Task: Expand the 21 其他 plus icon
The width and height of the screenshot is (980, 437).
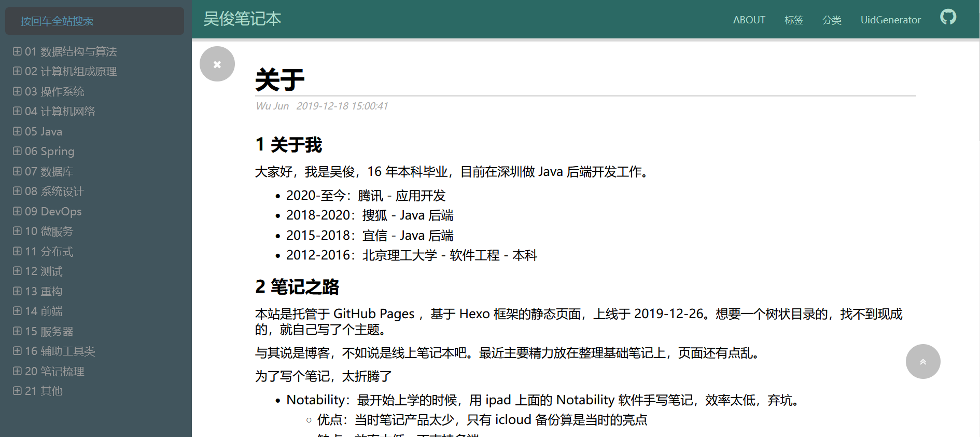Action: coord(17,391)
